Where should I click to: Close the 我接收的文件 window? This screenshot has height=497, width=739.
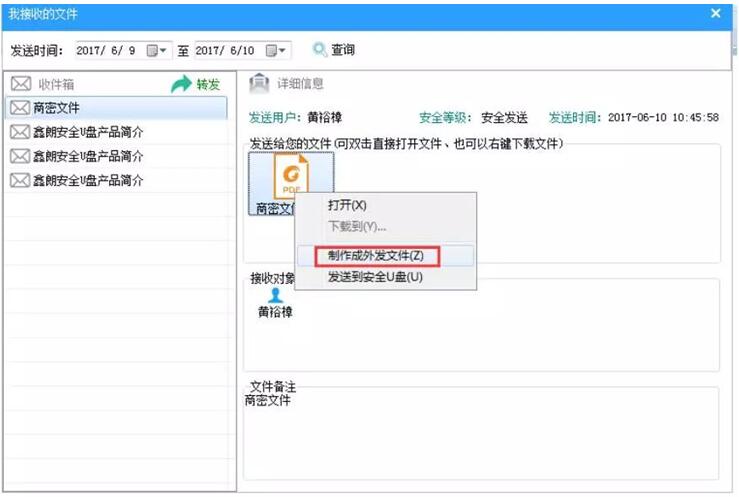coord(716,13)
